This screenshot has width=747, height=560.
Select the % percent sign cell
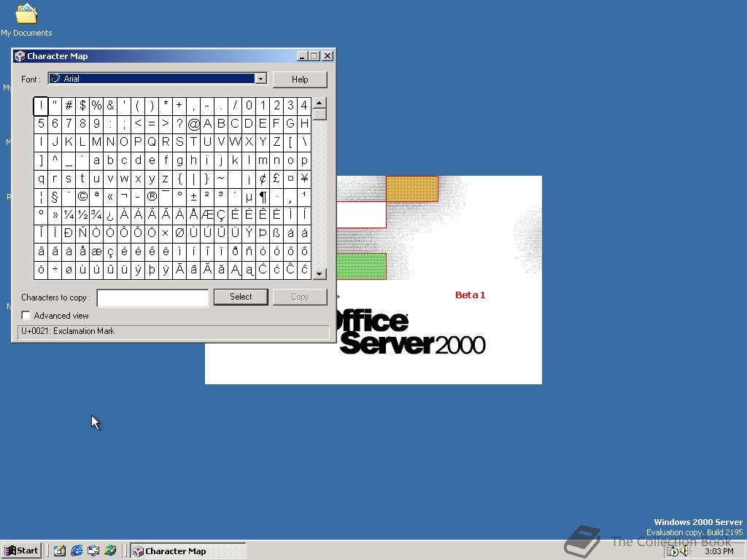tap(96, 106)
